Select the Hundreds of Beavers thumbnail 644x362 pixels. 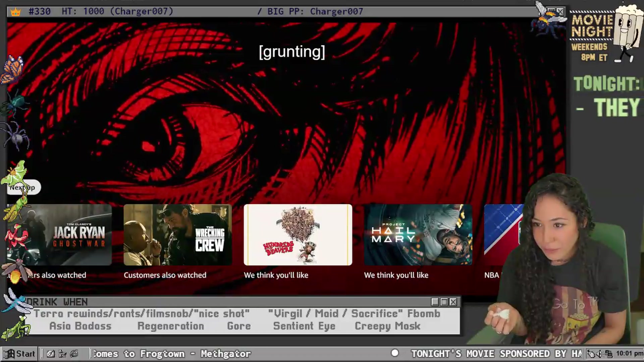pyautogui.click(x=298, y=235)
